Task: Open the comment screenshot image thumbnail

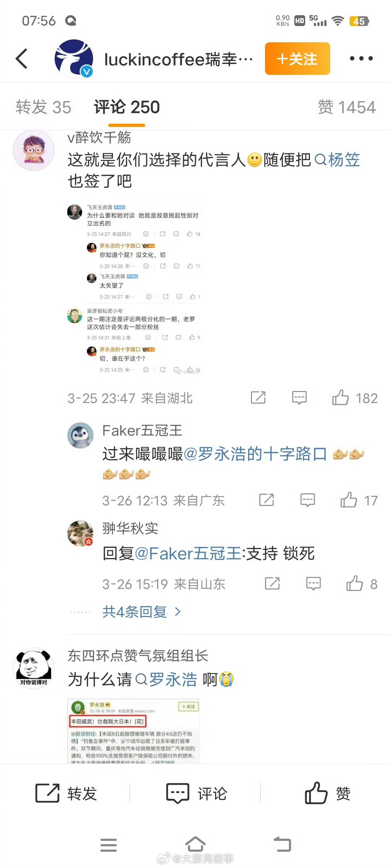Action: [x=134, y=288]
